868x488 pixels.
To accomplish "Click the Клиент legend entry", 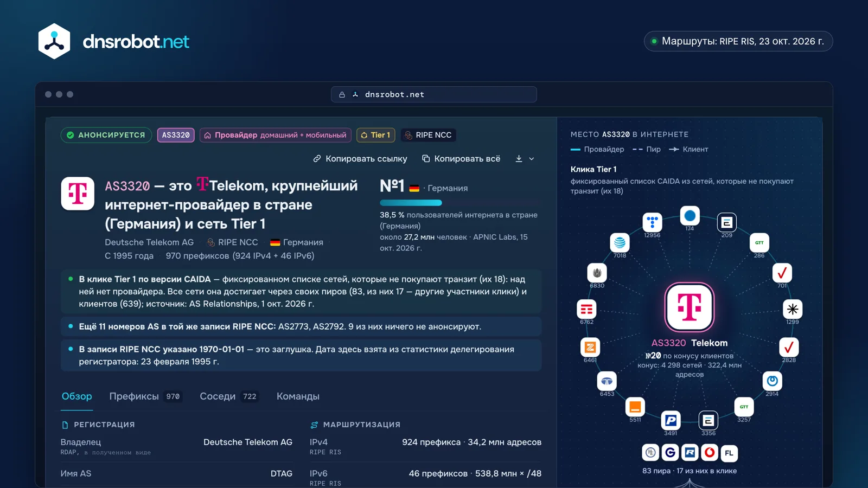I will tap(688, 149).
